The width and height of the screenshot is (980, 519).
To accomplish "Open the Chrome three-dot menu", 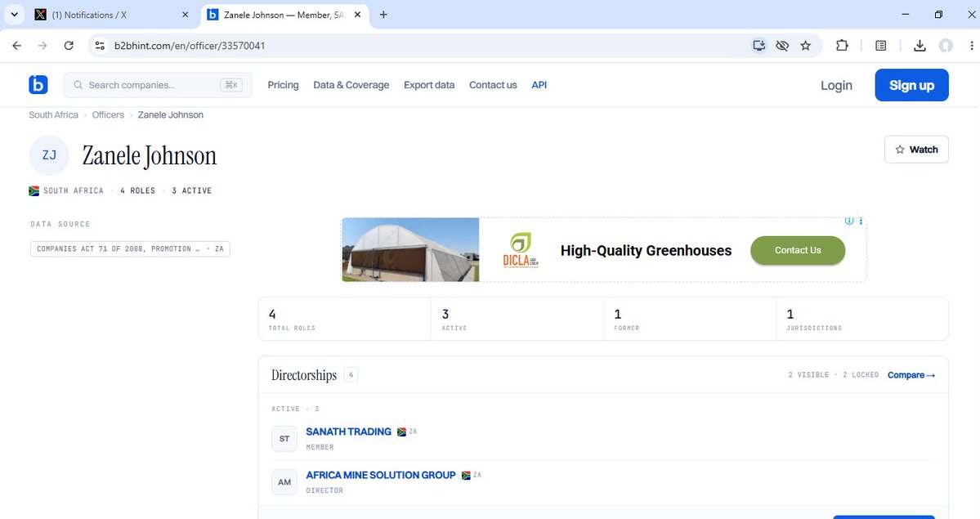I will tap(971, 46).
